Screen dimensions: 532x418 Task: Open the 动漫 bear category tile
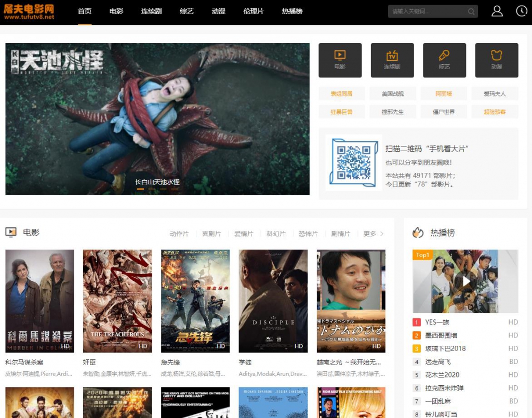[x=496, y=60]
